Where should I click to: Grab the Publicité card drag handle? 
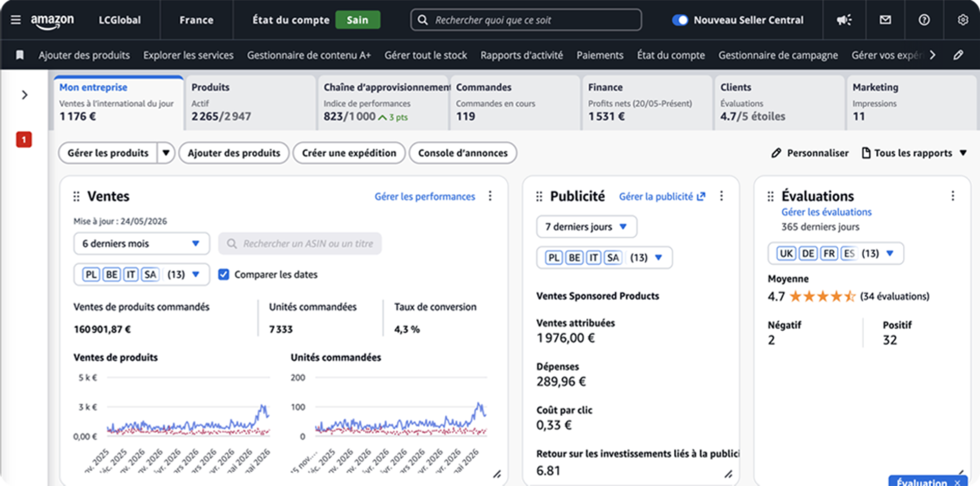tap(539, 196)
